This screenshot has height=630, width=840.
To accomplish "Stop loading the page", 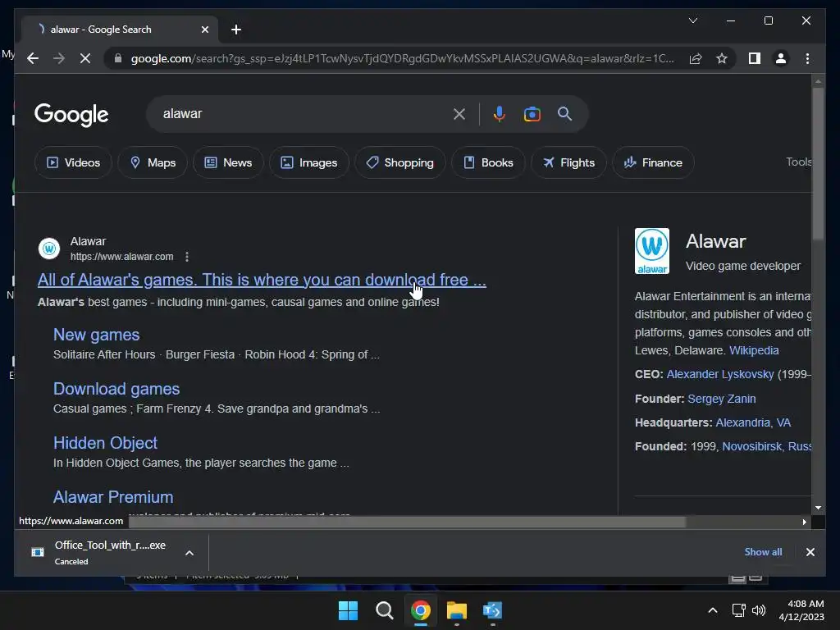I will [85, 58].
